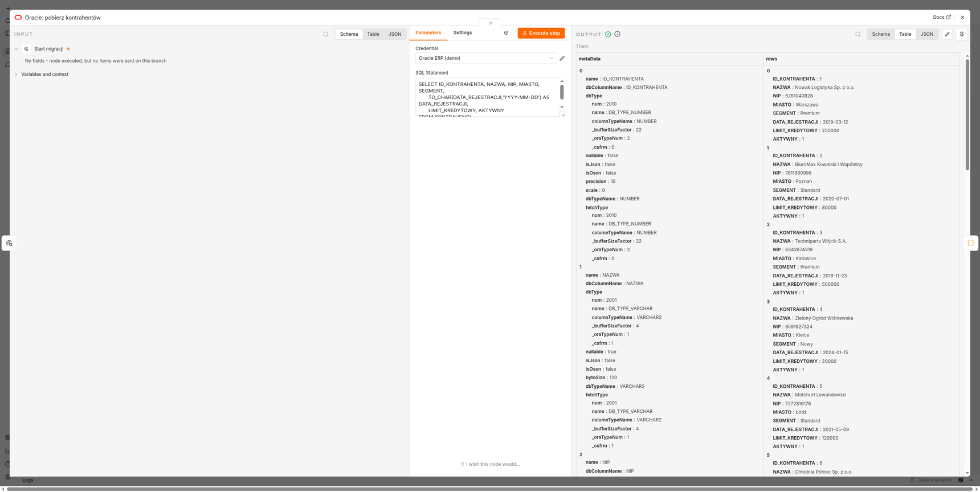The height and width of the screenshot is (492, 980).
Task: Click MIASTO value Katowice
Action: (x=806, y=259)
